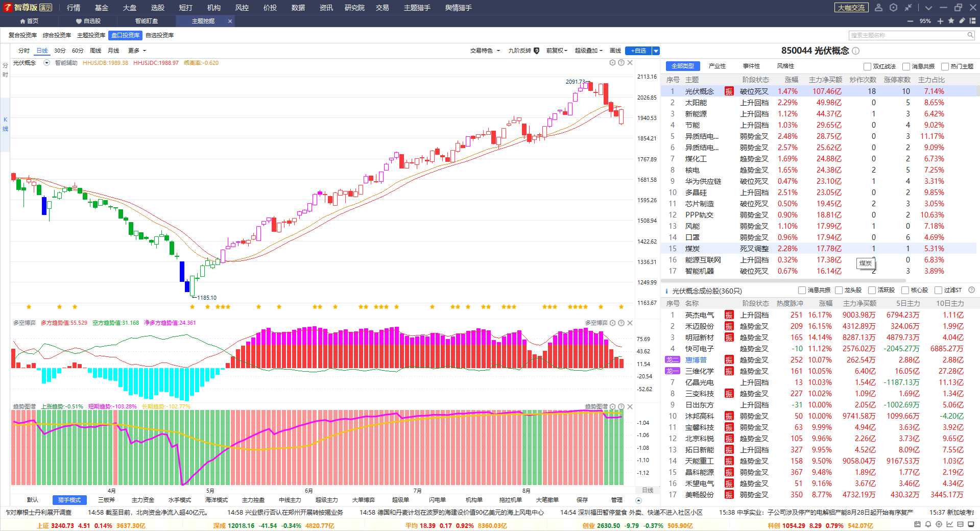Screen dimensions: 980x531
Task: Click the +自选 button
Action: 638,51
